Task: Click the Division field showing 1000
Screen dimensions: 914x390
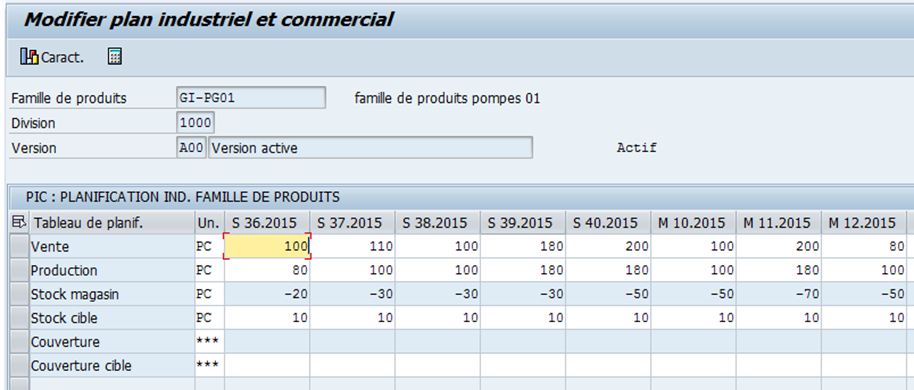Action: point(195,123)
